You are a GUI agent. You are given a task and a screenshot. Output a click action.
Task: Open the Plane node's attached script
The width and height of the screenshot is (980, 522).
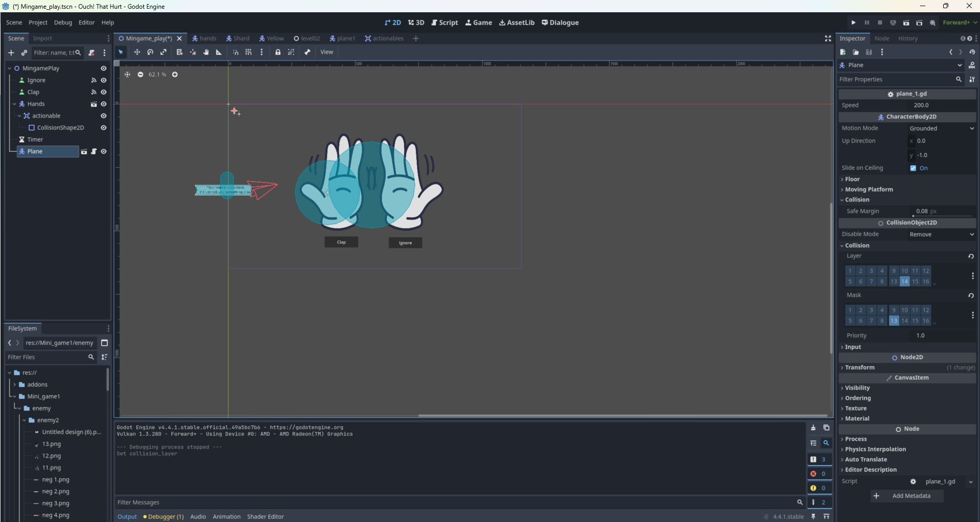pos(94,151)
